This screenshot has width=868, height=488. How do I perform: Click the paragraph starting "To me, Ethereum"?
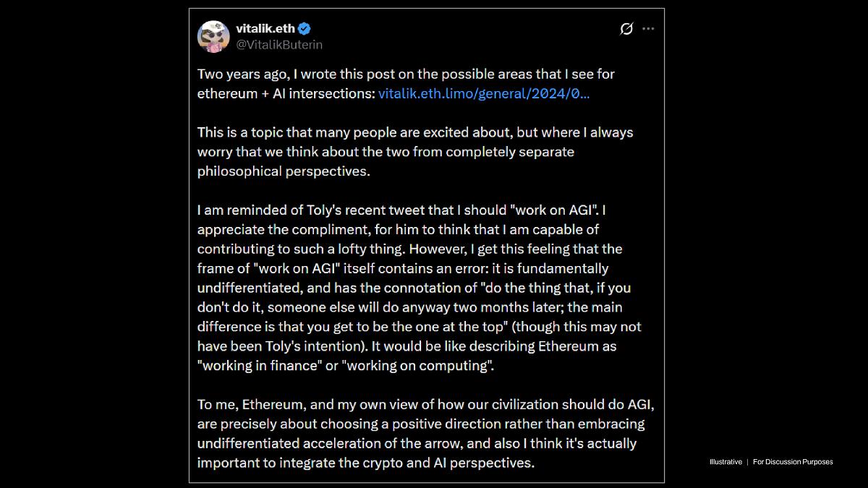click(425, 433)
